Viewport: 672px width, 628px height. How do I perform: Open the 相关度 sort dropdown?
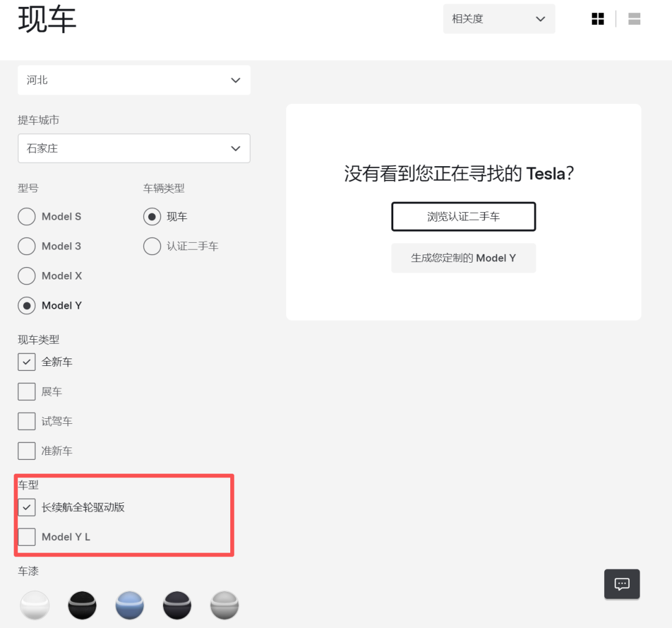(x=499, y=19)
